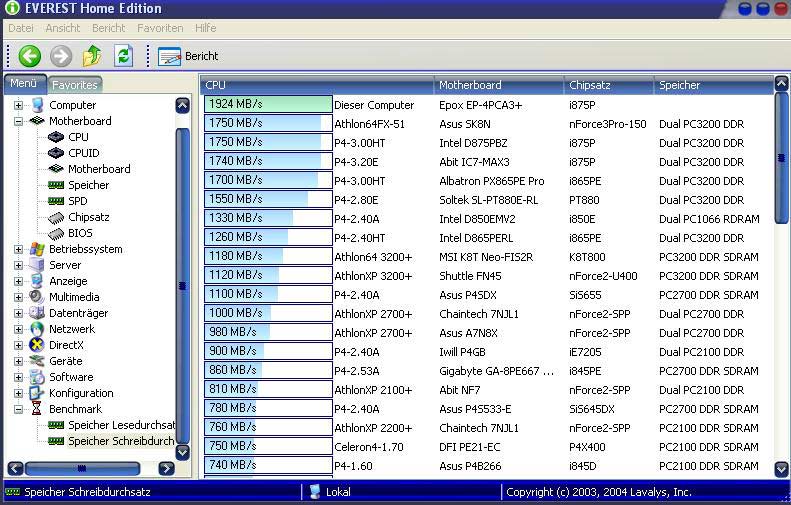Open the Datei menu

[21, 28]
